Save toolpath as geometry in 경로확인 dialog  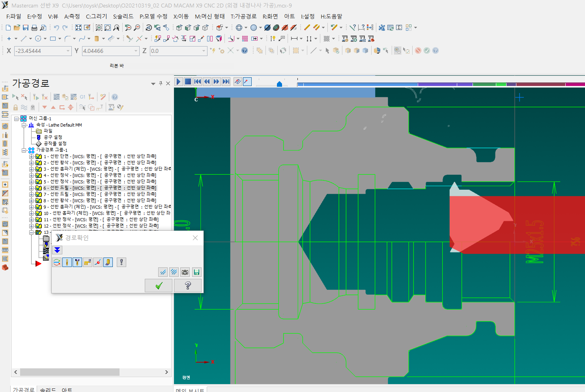pyautogui.click(x=196, y=272)
